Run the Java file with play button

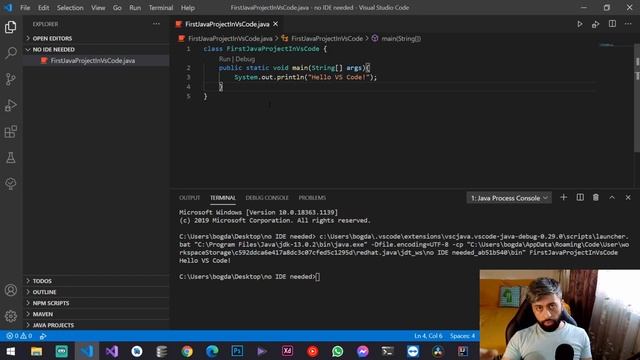(x=580, y=24)
